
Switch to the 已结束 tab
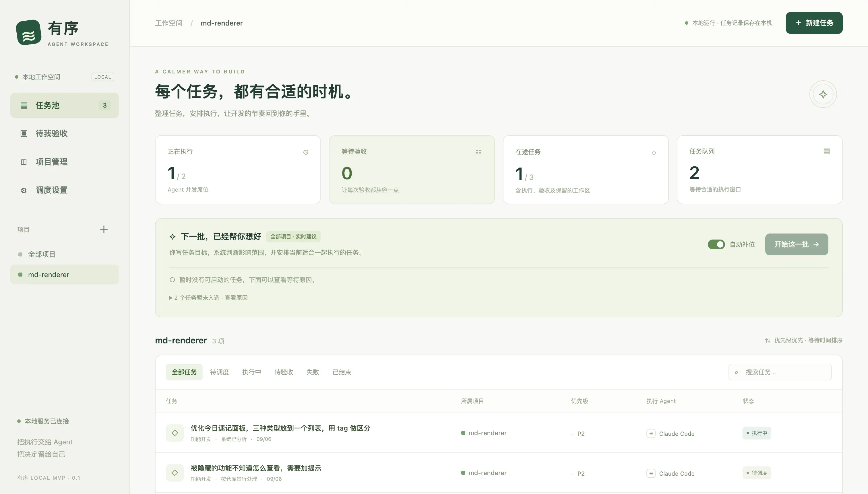(342, 372)
